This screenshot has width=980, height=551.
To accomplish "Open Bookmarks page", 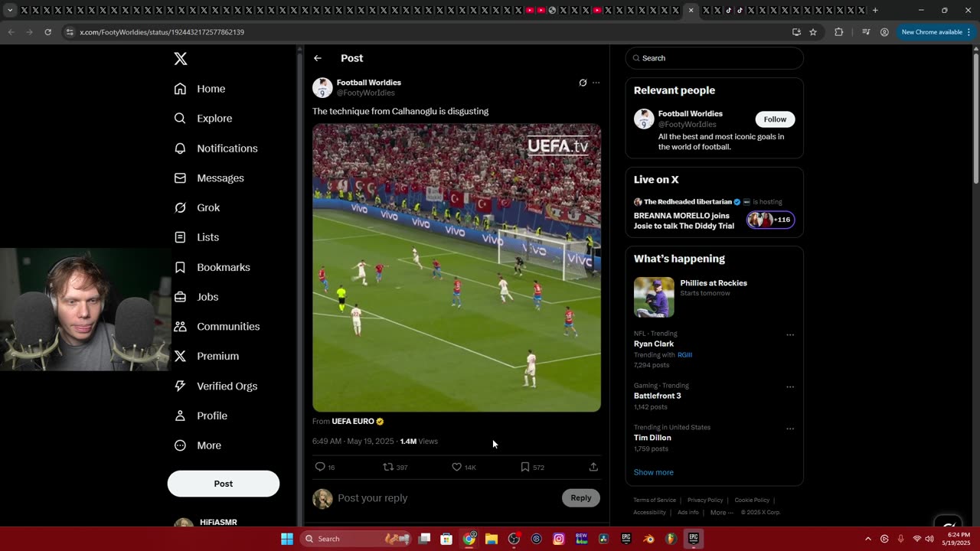I will tap(212, 267).
